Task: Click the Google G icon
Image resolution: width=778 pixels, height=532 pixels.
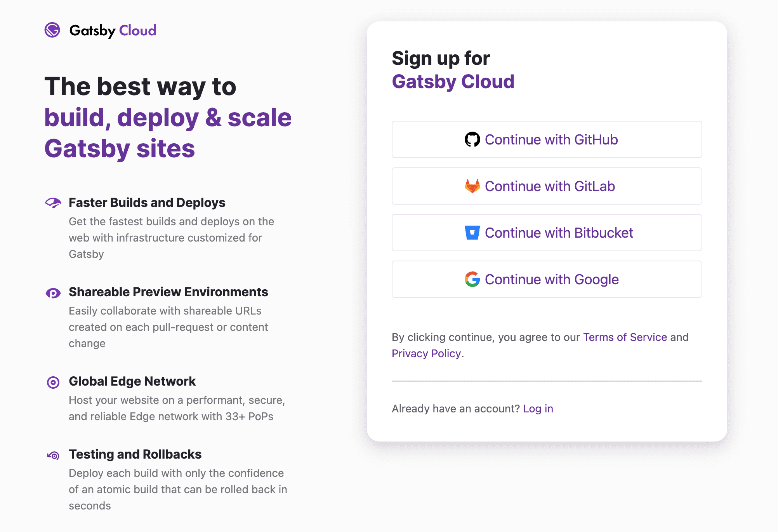Action: [472, 279]
